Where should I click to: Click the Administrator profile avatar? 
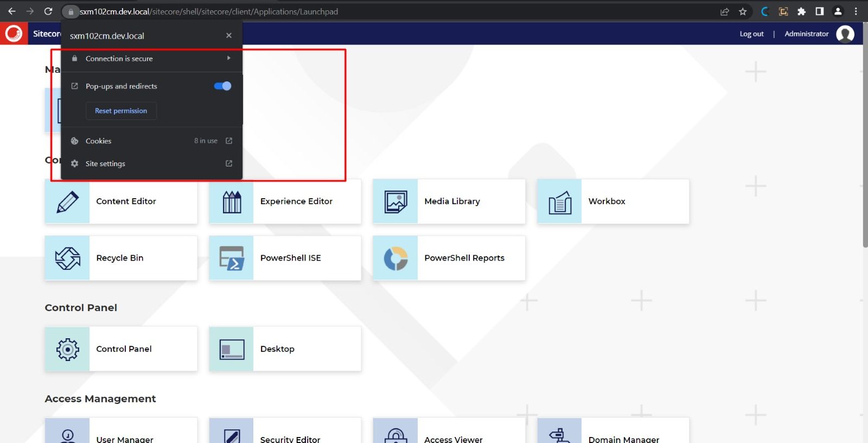(845, 34)
